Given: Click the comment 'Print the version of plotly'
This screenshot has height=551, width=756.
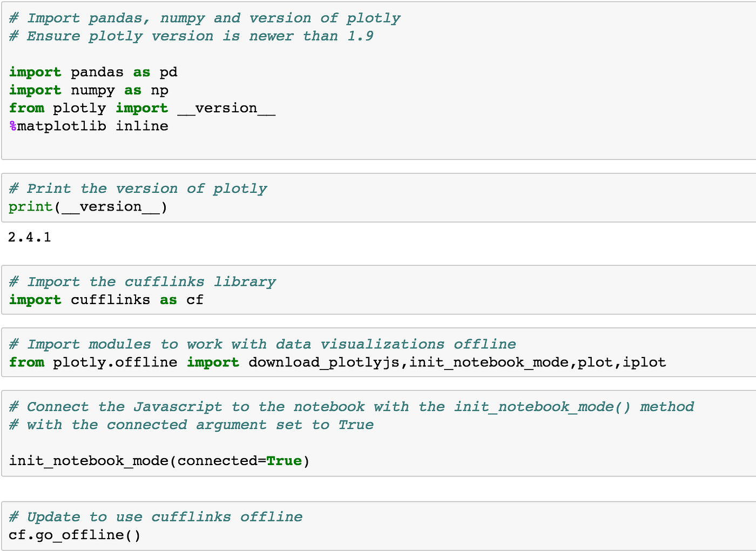Looking at the screenshot, I should coord(138,188).
